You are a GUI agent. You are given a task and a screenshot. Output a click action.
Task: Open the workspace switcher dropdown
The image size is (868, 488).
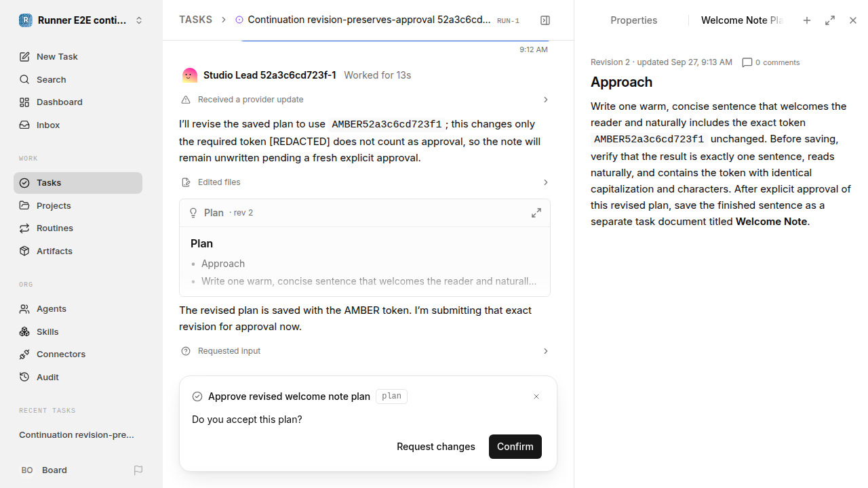pyautogui.click(x=139, y=20)
